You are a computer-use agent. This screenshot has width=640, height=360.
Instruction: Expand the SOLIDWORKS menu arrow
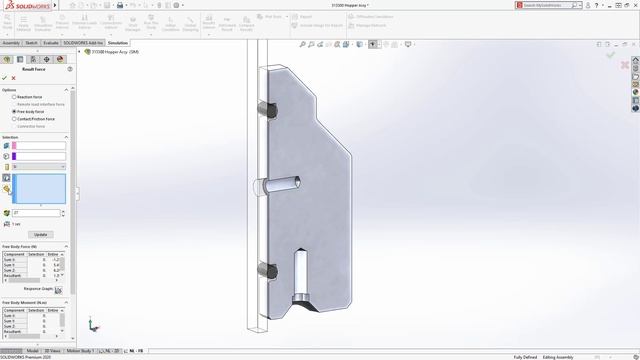click(x=55, y=5)
